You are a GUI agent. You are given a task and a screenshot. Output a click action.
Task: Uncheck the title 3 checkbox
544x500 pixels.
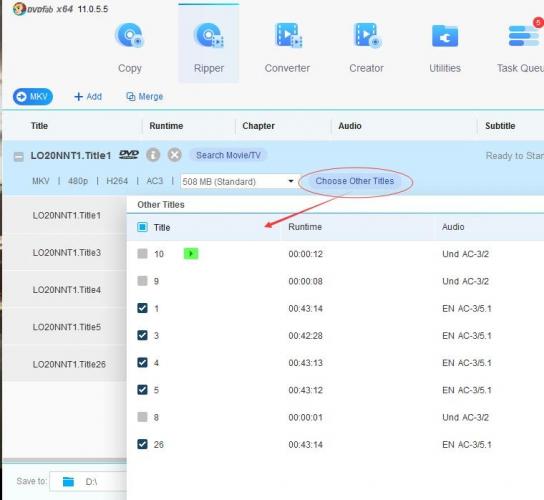click(142, 335)
